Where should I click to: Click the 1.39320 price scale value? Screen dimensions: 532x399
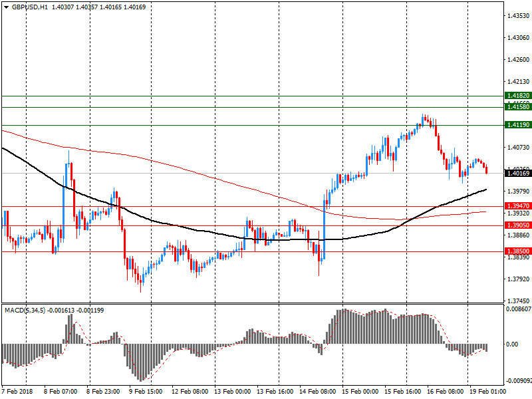(518, 213)
